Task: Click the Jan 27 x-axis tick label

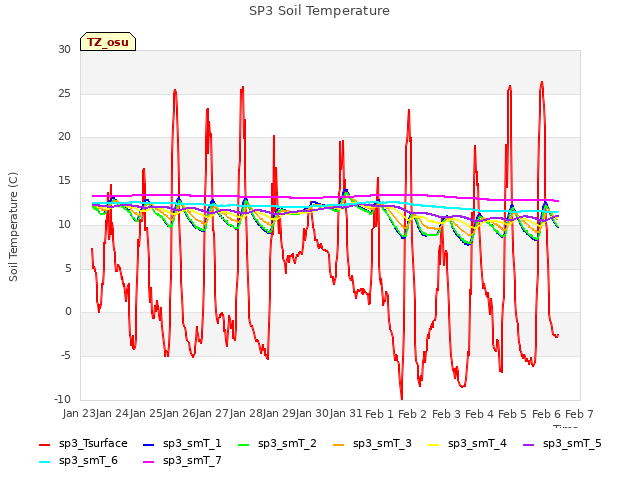Action: pyautogui.click(x=212, y=413)
